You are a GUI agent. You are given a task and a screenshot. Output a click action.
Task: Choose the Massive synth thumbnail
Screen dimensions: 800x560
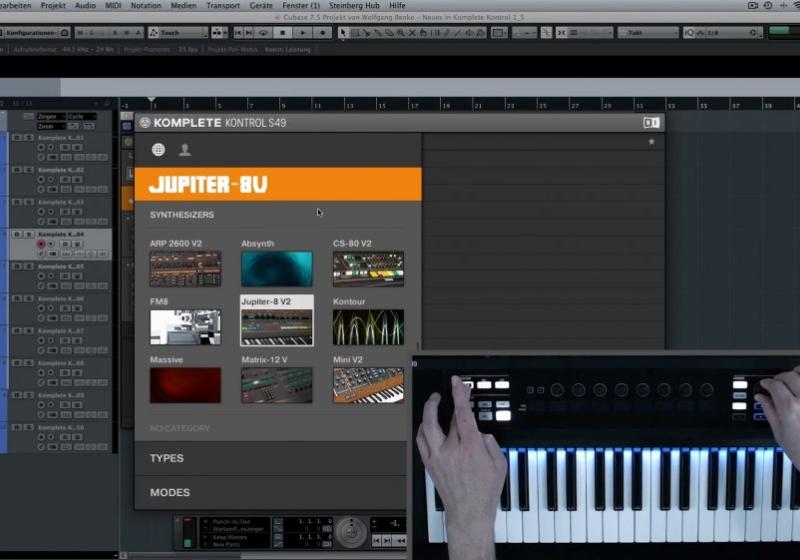185,385
